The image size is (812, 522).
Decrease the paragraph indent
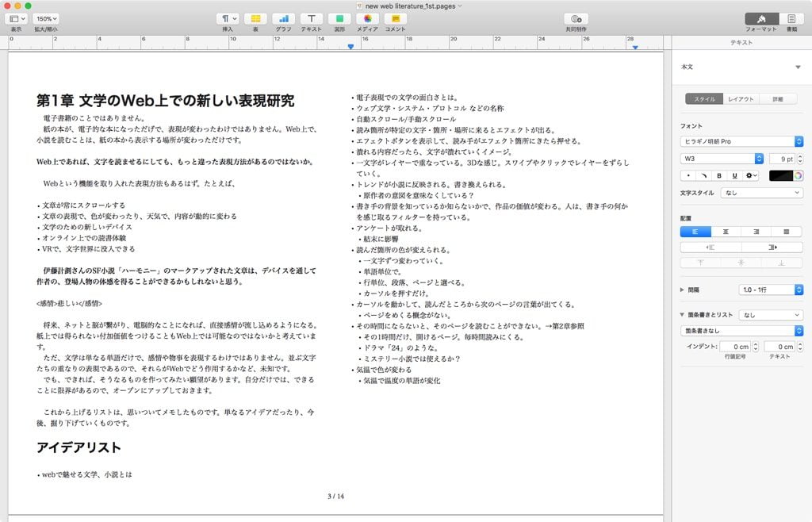click(x=710, y=247)
